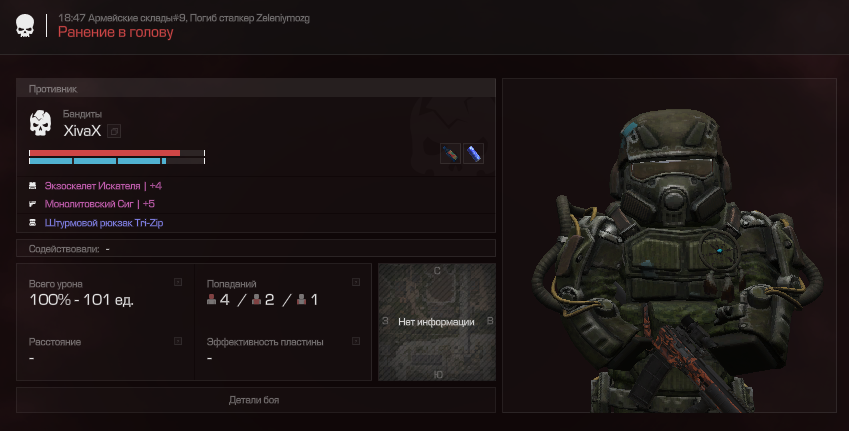Viewport: 849px width, 431px height.
Task: Click the Бандиты faction label
Action: (82, 114)
